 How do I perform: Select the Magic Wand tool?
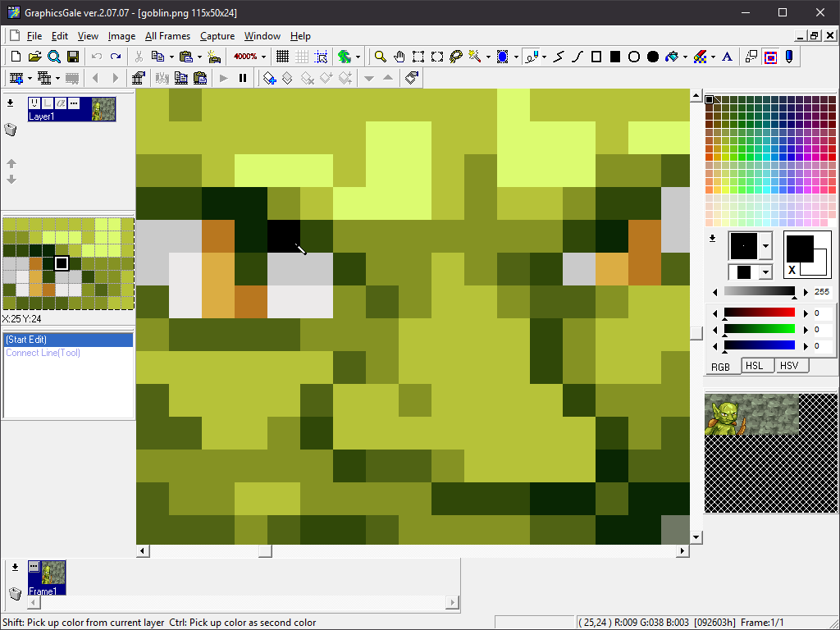(x=475, y=57)
